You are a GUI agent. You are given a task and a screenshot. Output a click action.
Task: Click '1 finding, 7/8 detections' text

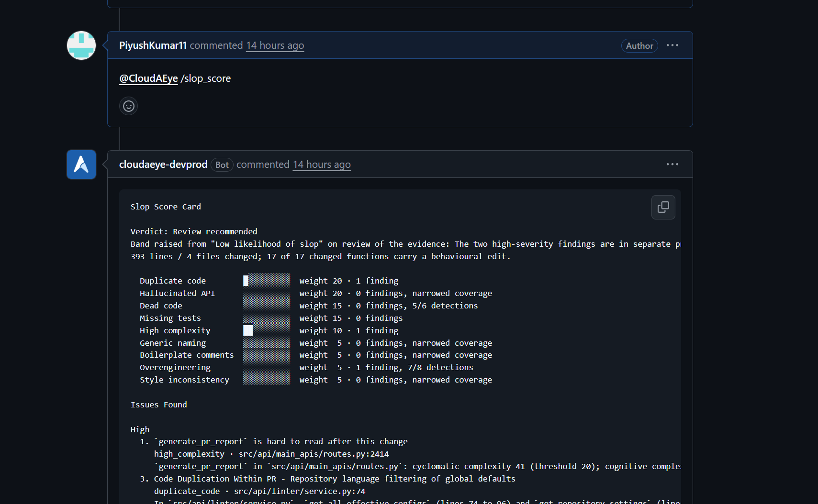coord(415,367)
